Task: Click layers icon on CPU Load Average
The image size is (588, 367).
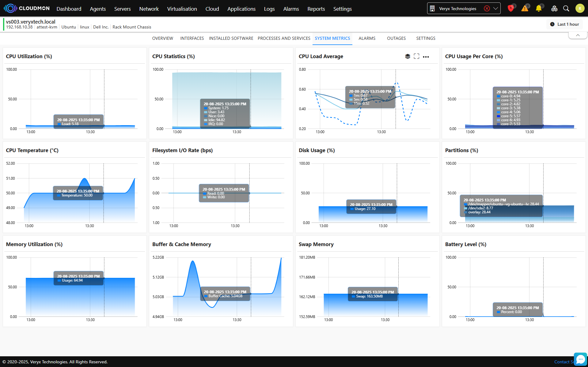Action: tap(408, 56)
